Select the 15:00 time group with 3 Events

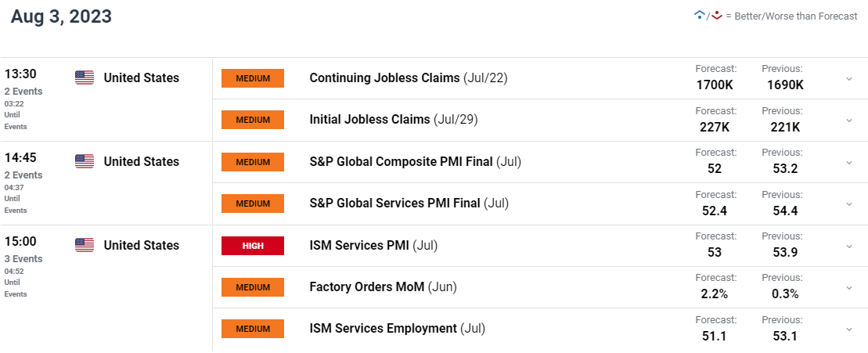point(23,267)
